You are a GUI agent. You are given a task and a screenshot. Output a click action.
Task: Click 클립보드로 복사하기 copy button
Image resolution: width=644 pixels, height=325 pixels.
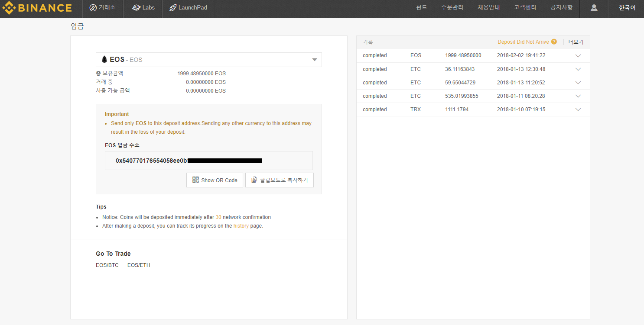280,180
